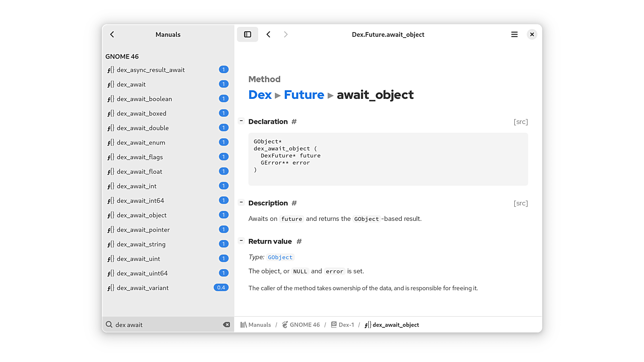Click the search magnifier icon
Screen dimensions: 644x362
point(109,325)
